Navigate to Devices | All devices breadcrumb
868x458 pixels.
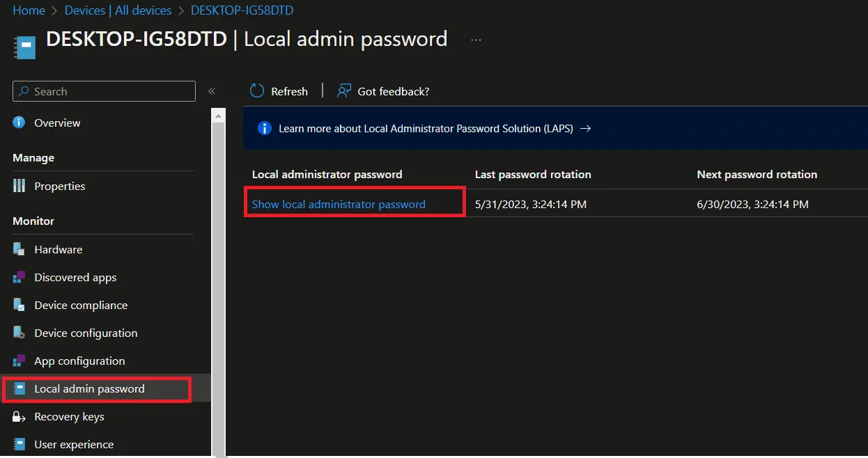point(118,10)
